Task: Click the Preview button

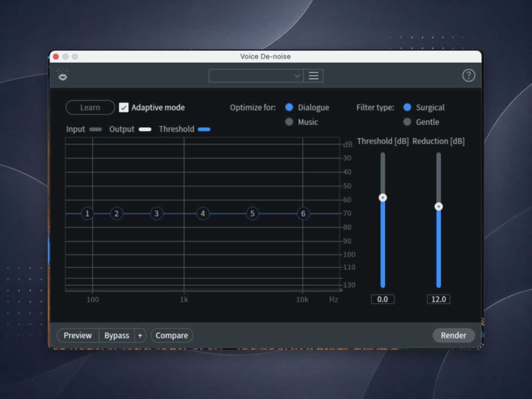Action: (78, 335)
